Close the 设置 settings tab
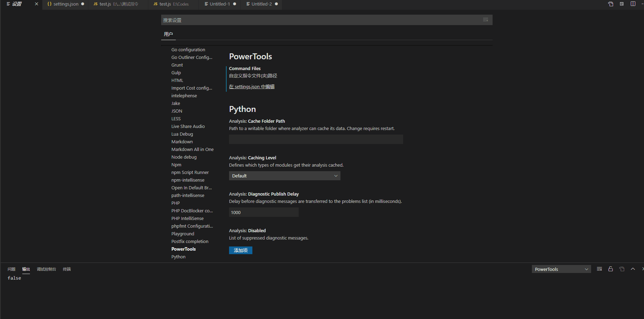The image size is (644, 319). click(37, 4)
